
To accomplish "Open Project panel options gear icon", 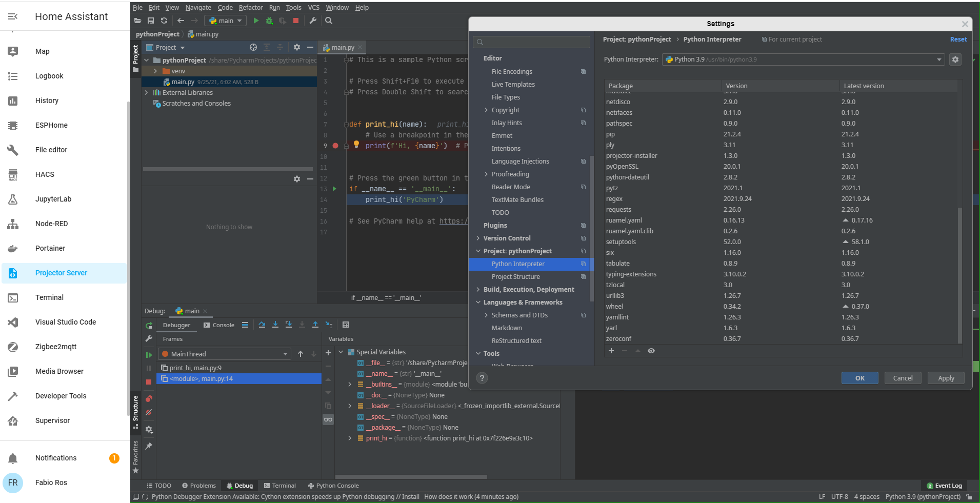I will pyautogui.click(x=297, y=47).
